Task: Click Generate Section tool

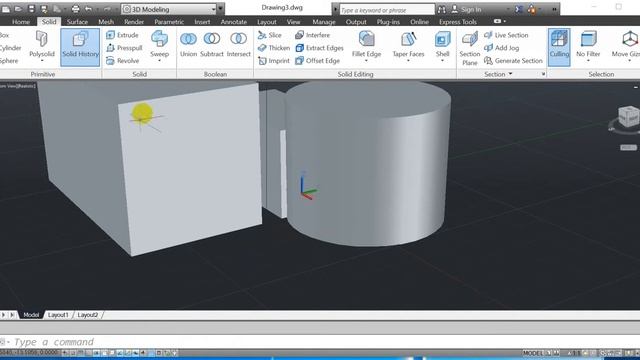Action: (513, 60)
